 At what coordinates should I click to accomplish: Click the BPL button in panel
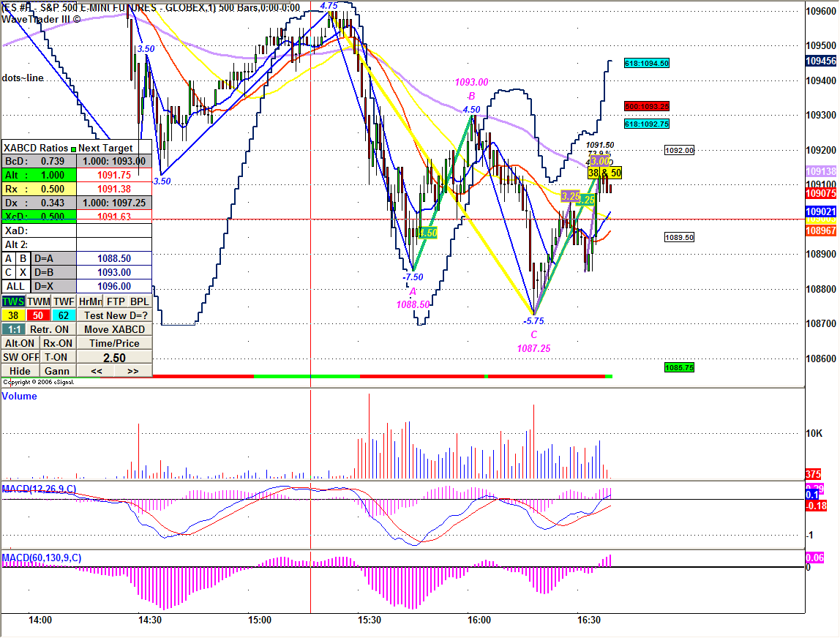coord(139,301)
